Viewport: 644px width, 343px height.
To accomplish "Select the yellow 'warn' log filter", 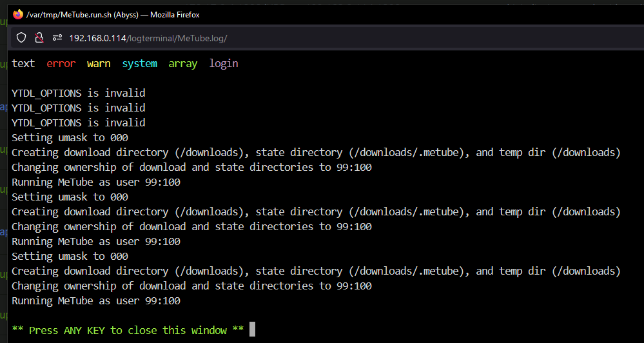I will click(x=99, y=64).
